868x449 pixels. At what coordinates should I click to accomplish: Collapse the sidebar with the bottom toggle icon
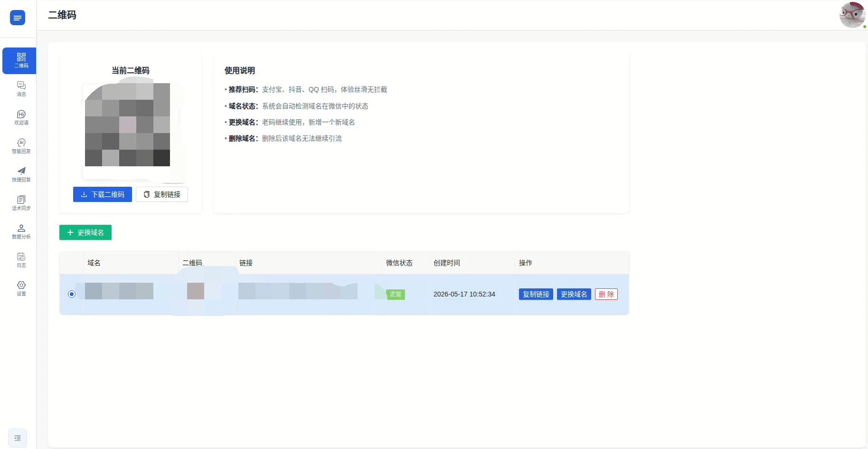[x=18, y=438]
